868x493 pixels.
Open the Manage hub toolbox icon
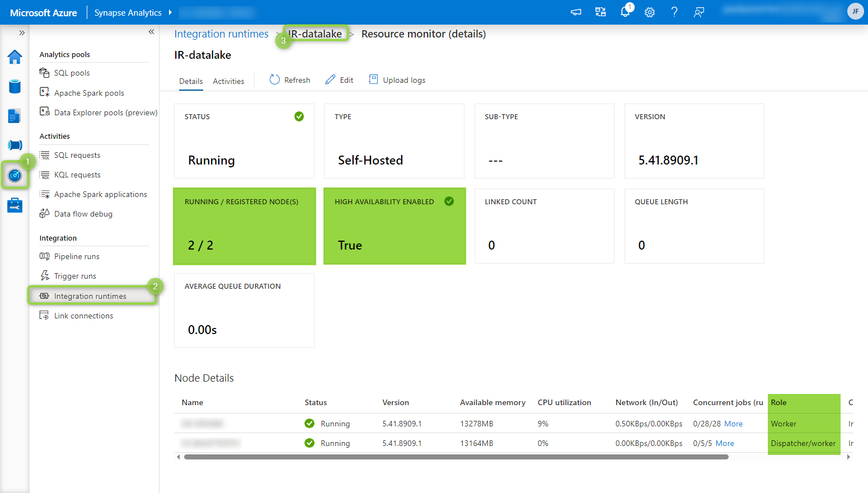click(x=15, y=205)
